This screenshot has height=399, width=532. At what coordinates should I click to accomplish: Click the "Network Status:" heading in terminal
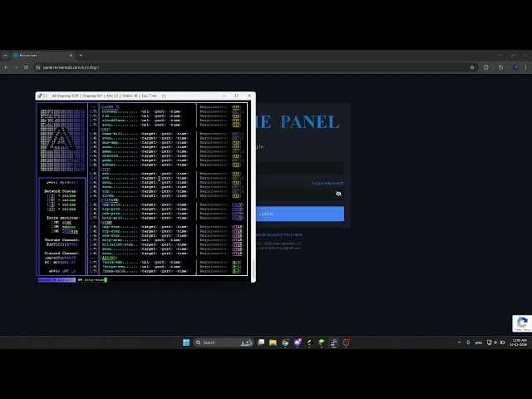pos(61,191)
